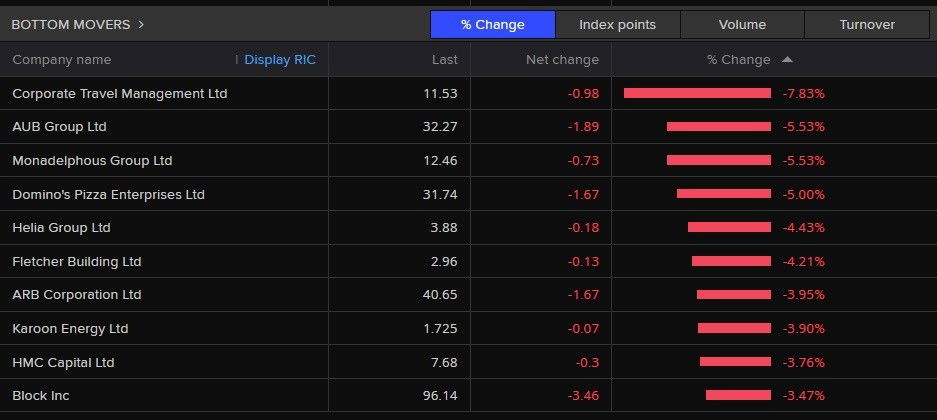Select Karoon Energy Ltd entry
Screen dimensions: 937x420
coord(70,329)
